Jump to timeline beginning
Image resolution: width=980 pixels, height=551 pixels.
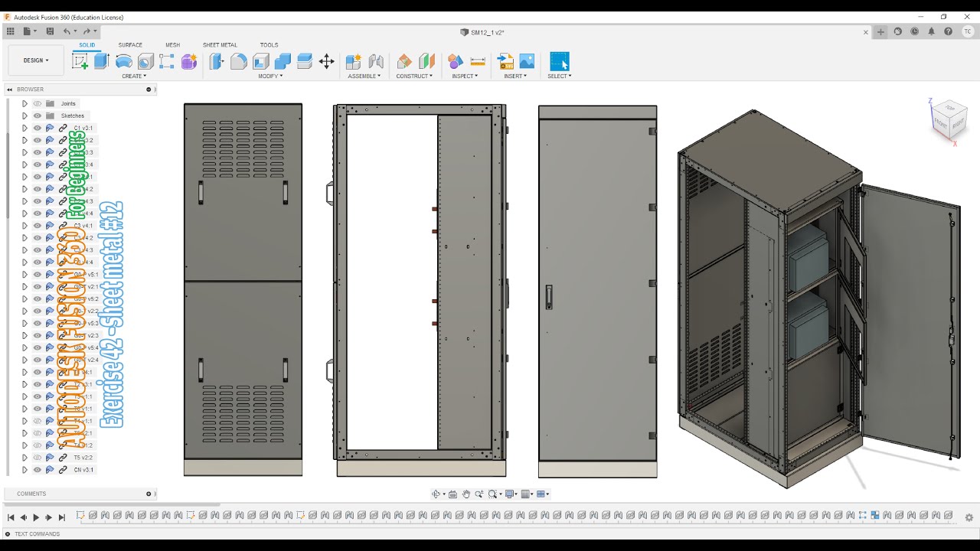[x=11, y=518]
